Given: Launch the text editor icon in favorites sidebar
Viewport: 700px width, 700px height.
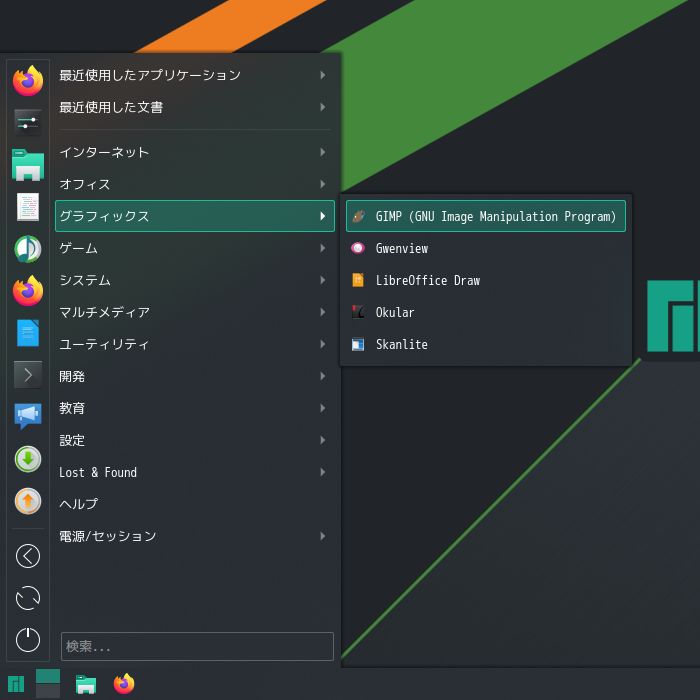Looking at the screenshot, I should pos(28,207).
